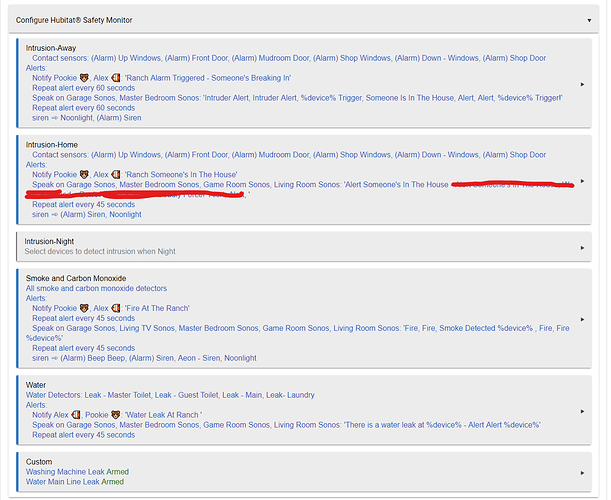Click 'Ranch Alarm Triggered' notify line

(161, 78)
